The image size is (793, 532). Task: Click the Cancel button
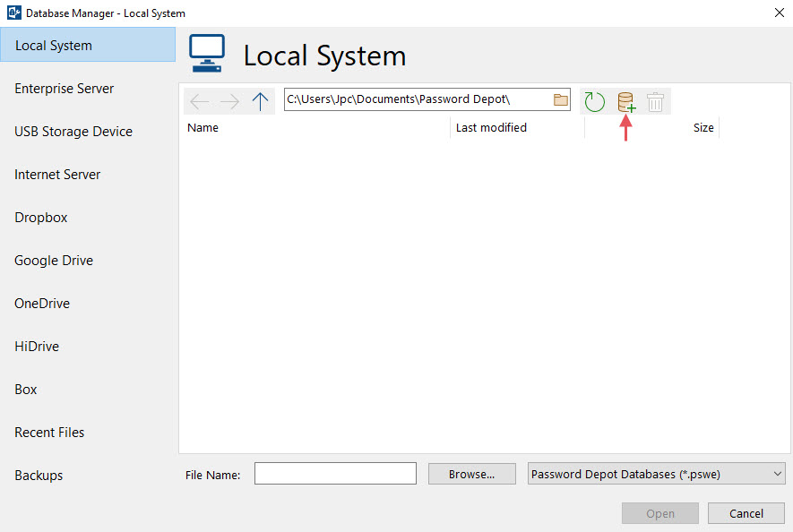click(746, 513)
